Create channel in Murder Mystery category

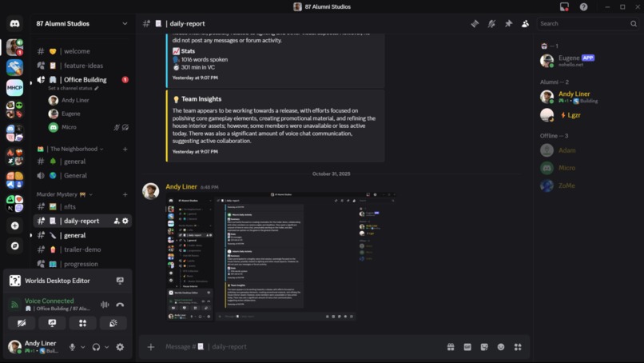tap(125, 194)
